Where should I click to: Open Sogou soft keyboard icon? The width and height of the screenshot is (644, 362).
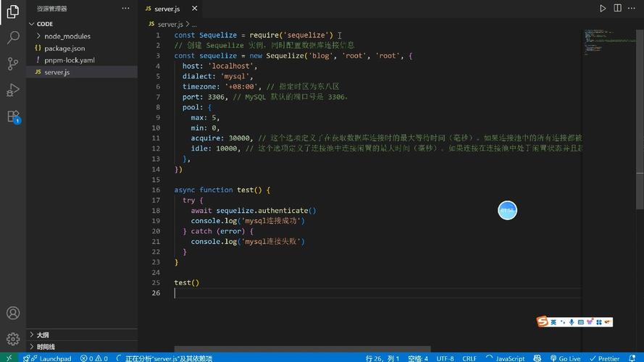click(580, 322)
